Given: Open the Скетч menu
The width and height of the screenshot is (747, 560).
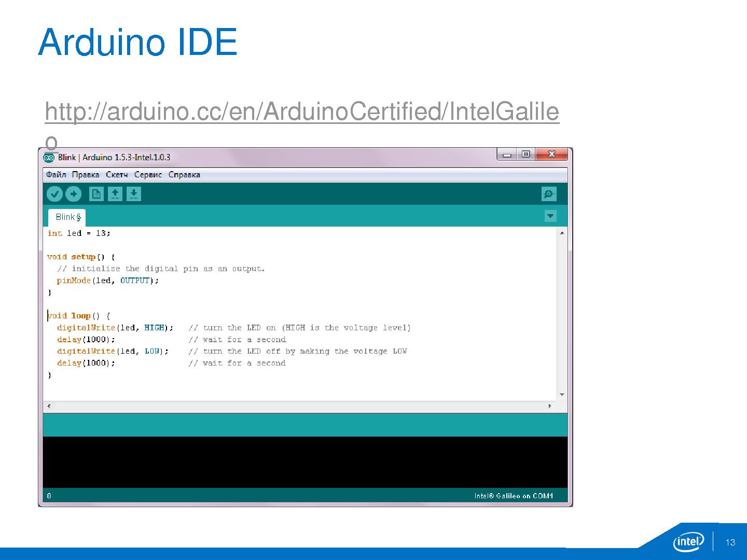Looking at the screenshot, I should point(117,175).
